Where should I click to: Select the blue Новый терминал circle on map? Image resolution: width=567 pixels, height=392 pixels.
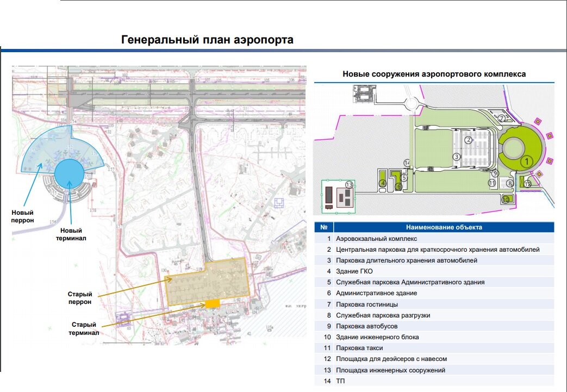click(x=69, y=171)
